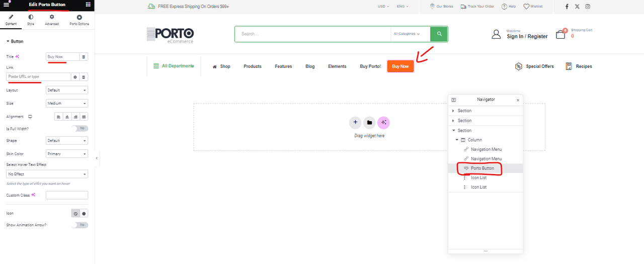Open the Size dropdown set to Medium
Image resolution: width=644 pixels, height=264 pixels.
click(67, 103)
